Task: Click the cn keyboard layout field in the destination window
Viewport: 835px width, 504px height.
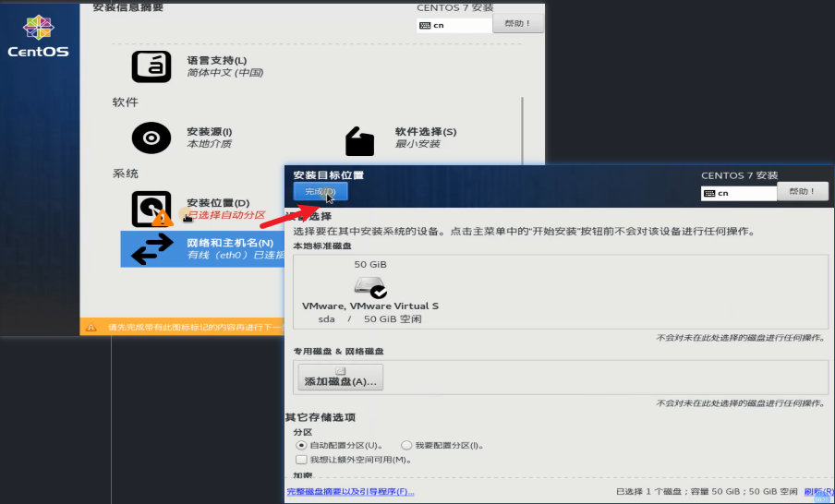Action: [x=739, y=193]
